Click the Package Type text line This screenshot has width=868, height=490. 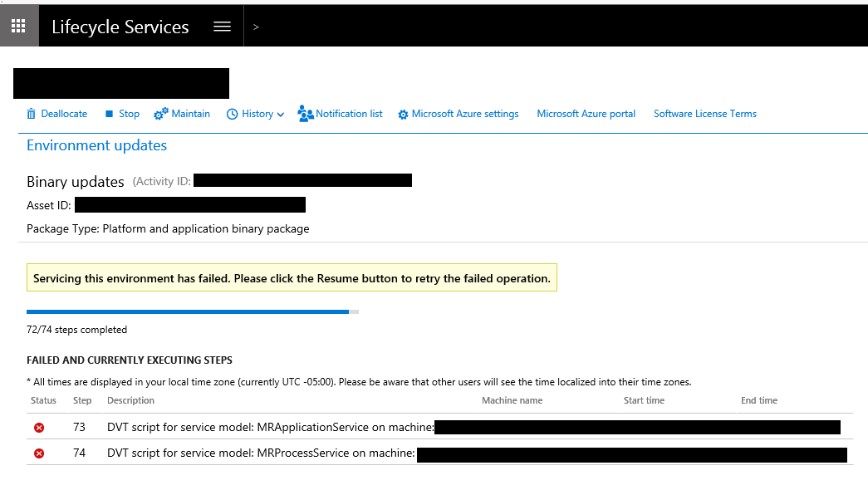[168, 228]
